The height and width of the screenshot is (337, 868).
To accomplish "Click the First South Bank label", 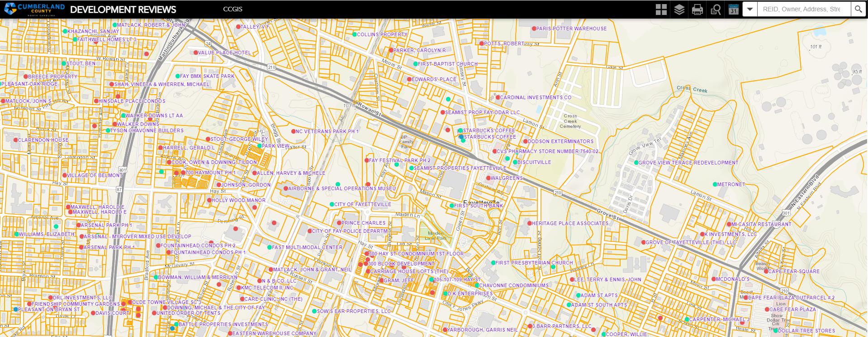I will 479,206.
